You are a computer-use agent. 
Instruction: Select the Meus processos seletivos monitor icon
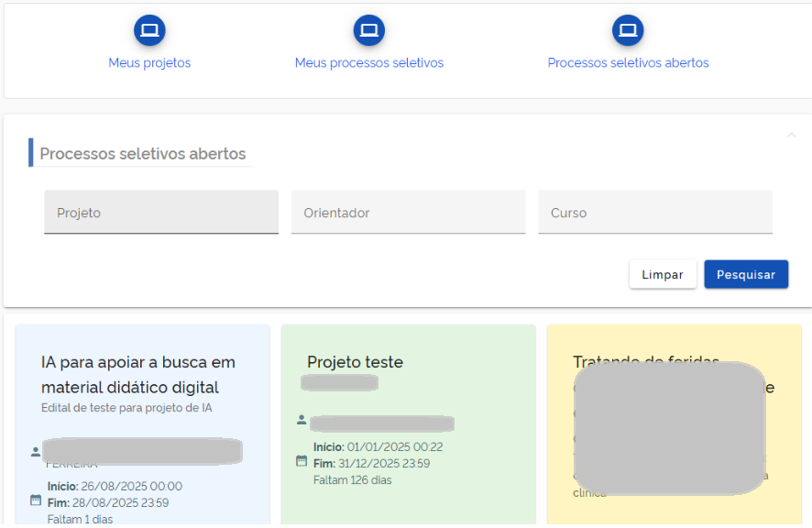coord(368,29)
